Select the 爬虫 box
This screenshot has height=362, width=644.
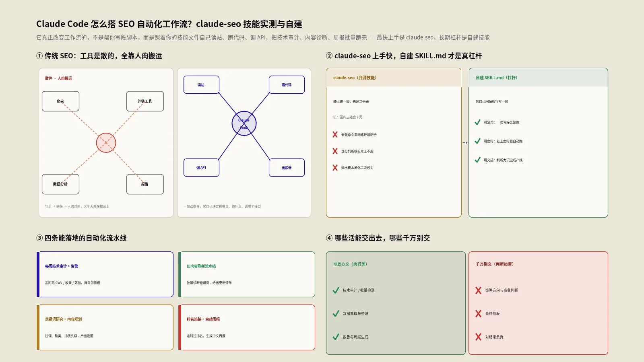pos(60,101)
